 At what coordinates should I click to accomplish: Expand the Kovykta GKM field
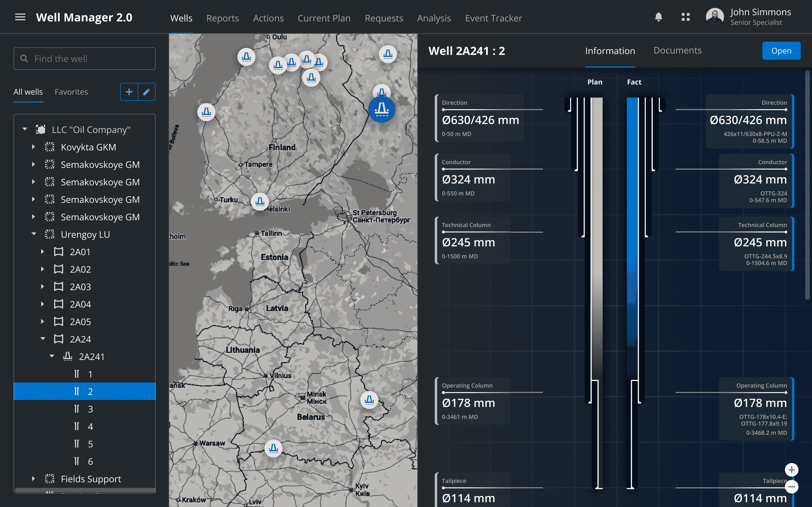point(34,147)
